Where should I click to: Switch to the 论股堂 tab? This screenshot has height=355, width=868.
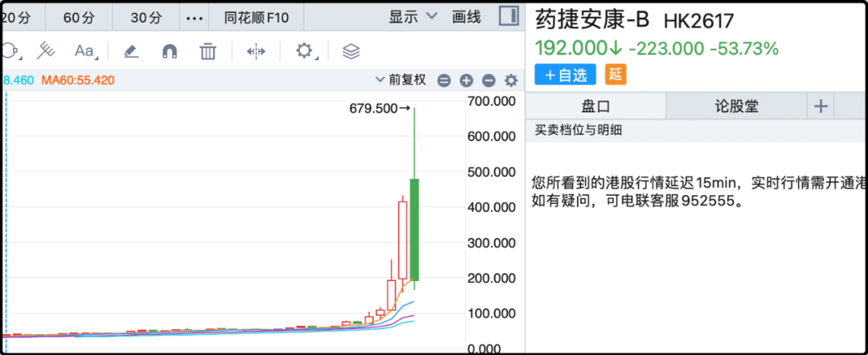point(736,106)
